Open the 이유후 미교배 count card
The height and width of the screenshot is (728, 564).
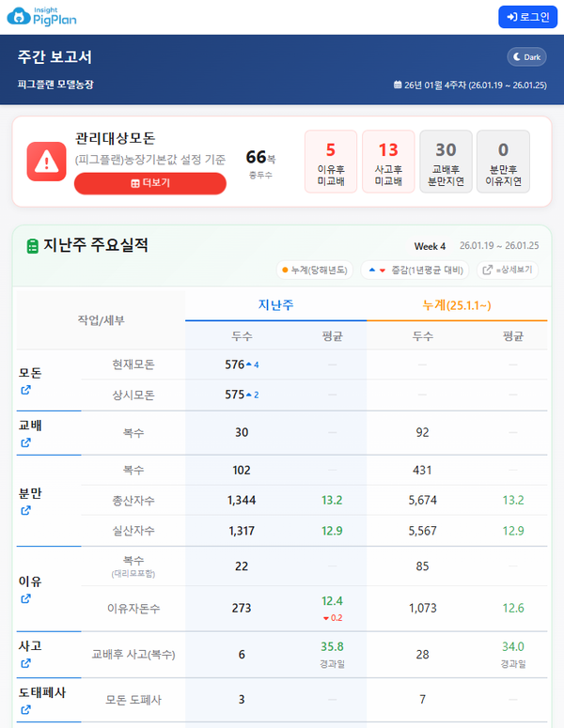click(x=331, y=162)
